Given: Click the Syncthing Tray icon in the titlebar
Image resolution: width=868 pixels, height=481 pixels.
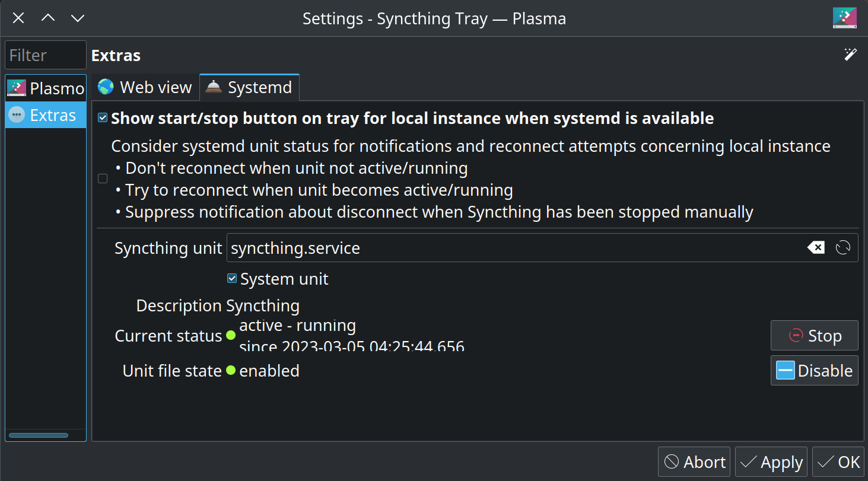Looking at the screenshot, I should [x=844, y=18].
